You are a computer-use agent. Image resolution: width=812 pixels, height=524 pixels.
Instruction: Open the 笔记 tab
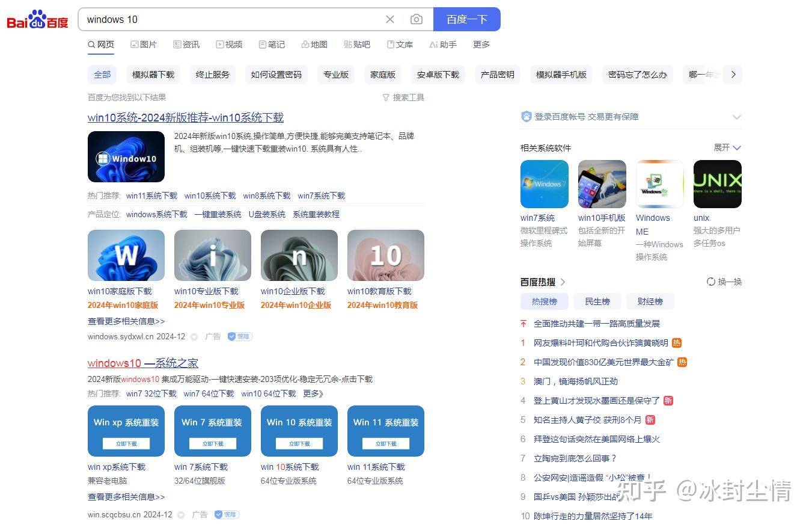click(x=272, y=45)
